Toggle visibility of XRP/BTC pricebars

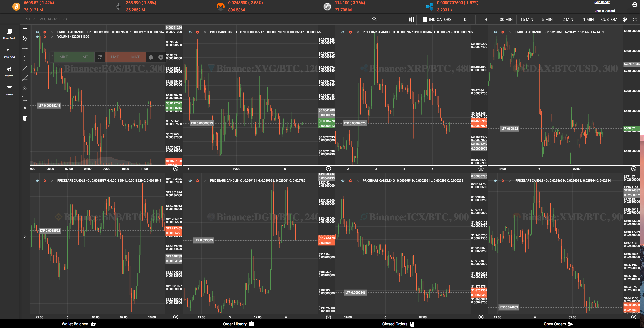[x=343, y=32]
